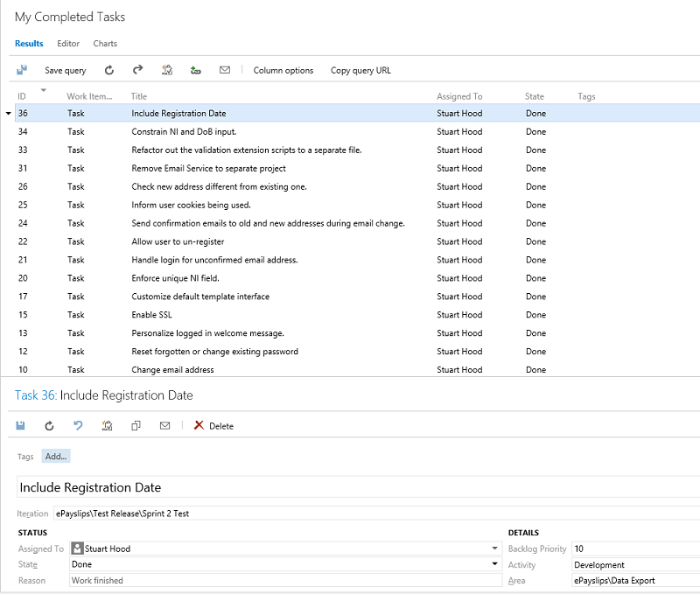Open the Task 36 link
Viewport: 700px width, 594px height.
pyautogui.click(x=36, y=395)
